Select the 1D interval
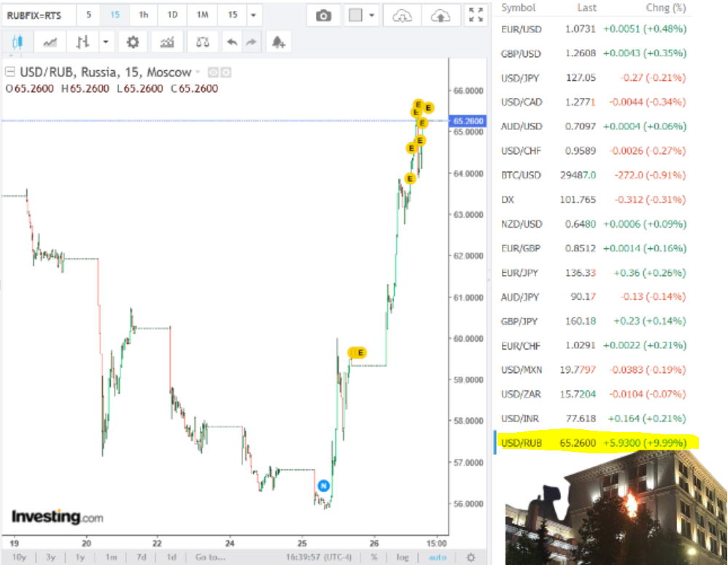 [x=172, y=15]
